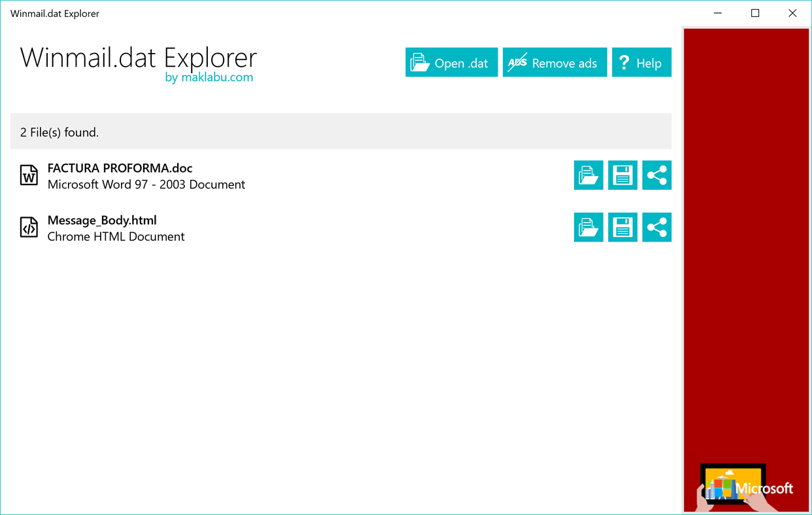This screenshot has width=812, height=515.
Task: Click the Word document icon beside FACTURA PROFORMA.doc
Action: [29, 175]
